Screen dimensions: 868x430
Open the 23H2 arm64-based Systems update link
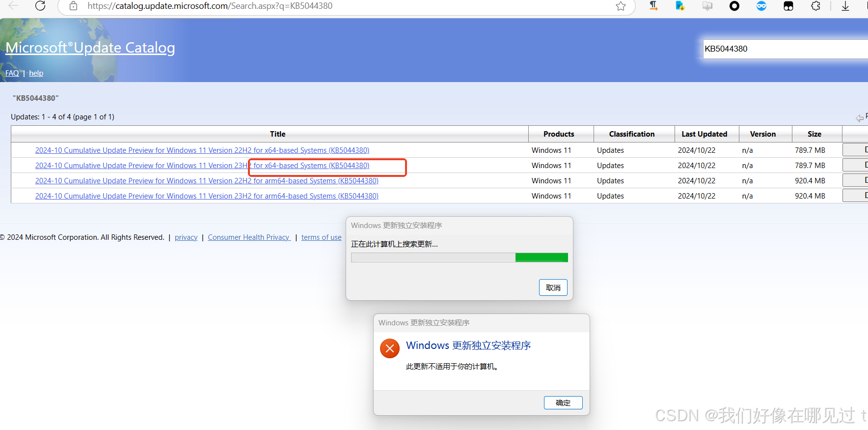point(207,196)
